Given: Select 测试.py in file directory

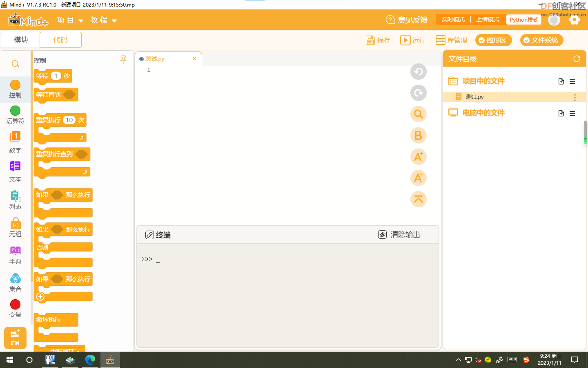Looking at the screenshot, I should tap(514, 97).
